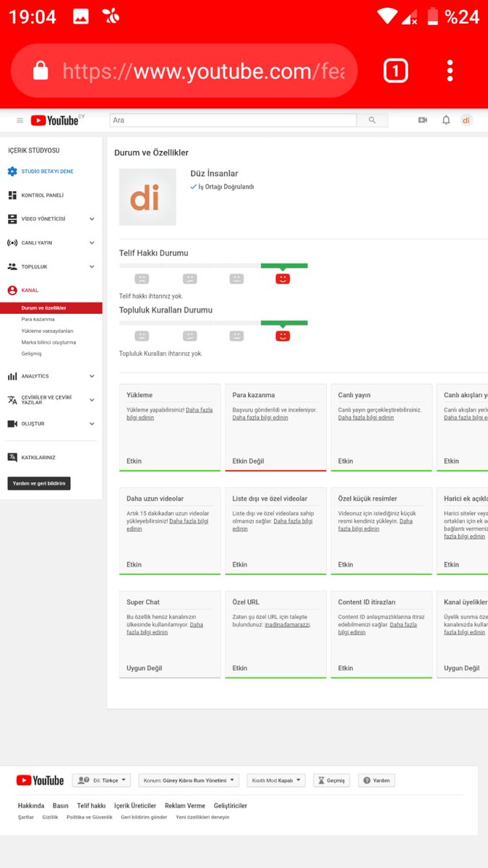This screenshot has width=488, height=868.
Task: Click the Kanal account icon
Action: pos(12,290)
